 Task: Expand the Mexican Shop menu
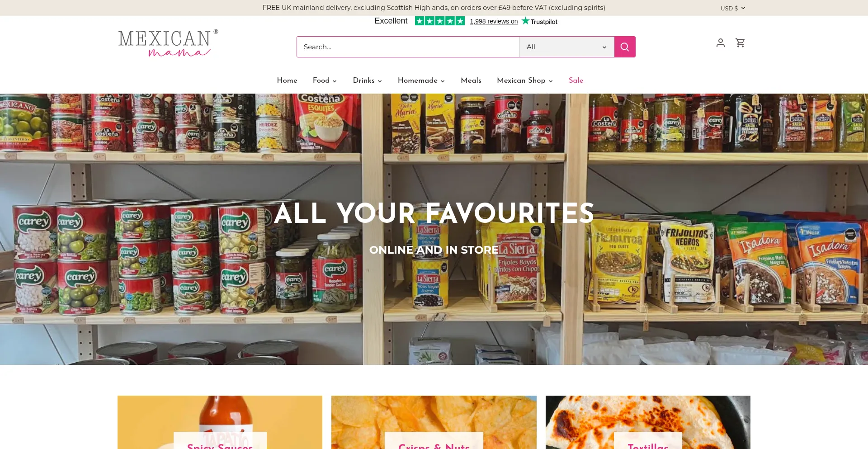[525, 80]
